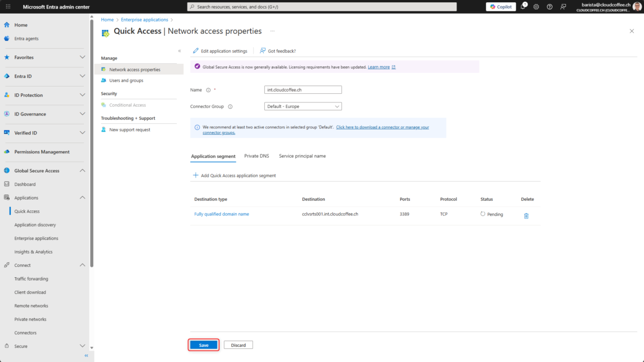644x362 pixels.
Task: Click the Save button
Action: (204, 345)
